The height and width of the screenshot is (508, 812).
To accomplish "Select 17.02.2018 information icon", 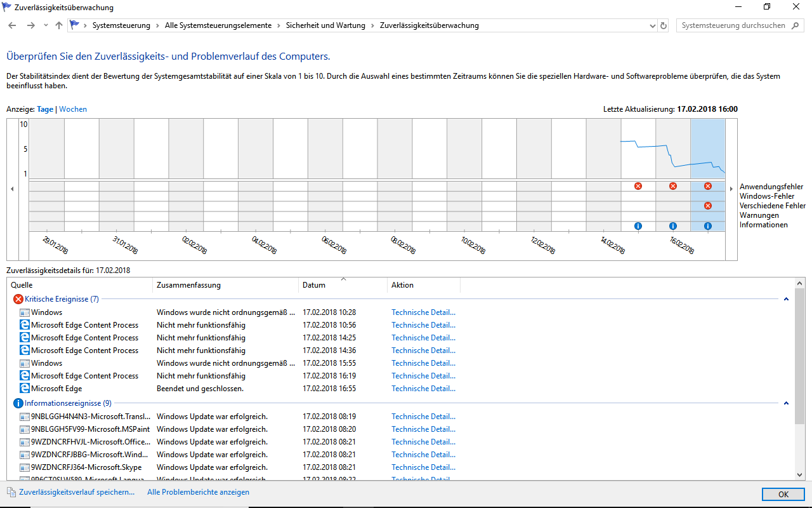I will (708, 226).
